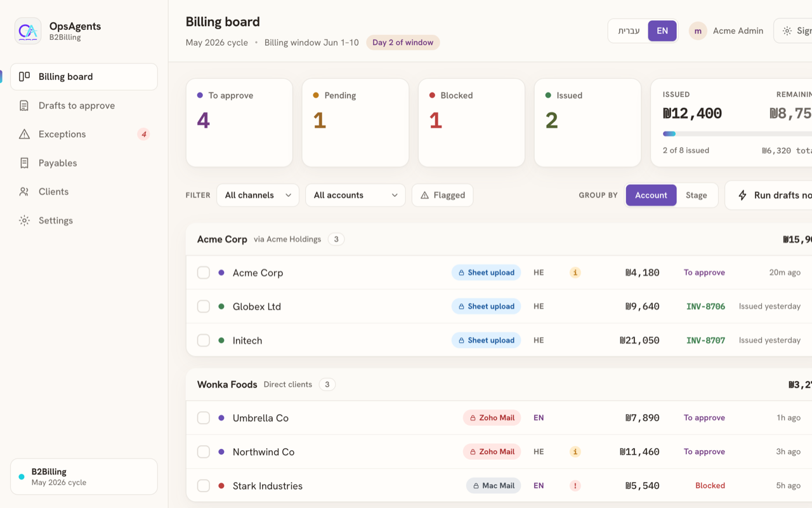This screenshot has width=812, height=508.
Task: Click the sun icon in top-right button
Action: click(x=787, y=30)
